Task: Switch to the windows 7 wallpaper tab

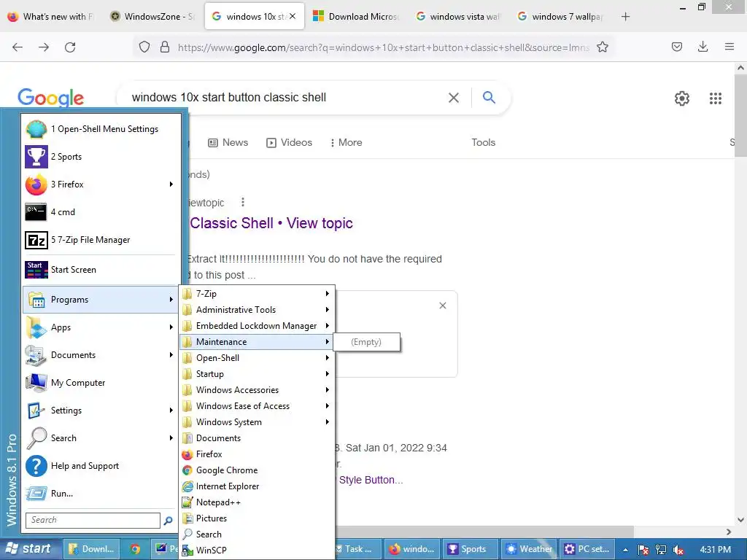Action: pos(561,17)
